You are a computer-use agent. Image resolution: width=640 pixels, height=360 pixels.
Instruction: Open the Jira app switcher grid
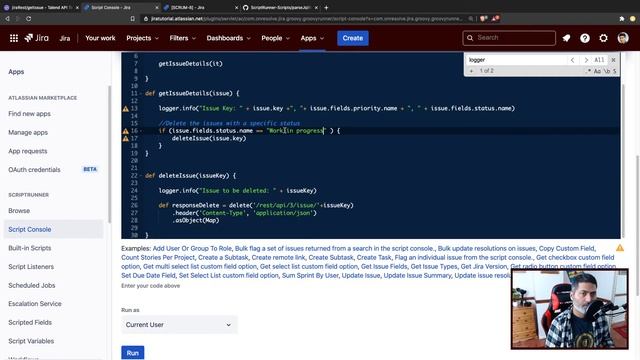tap(13, 38)
